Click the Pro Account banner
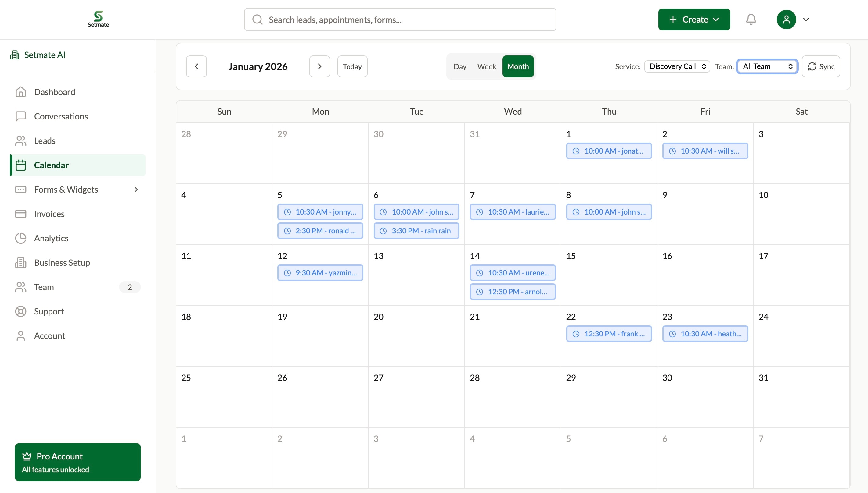Image resolution: width=868 pixels, height=493 pixels. tap(77, 462)
